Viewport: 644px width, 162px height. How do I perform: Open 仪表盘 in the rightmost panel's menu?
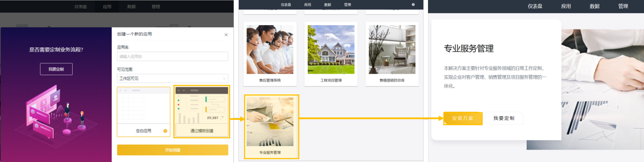pyautogui.click(x=535, y=6)
